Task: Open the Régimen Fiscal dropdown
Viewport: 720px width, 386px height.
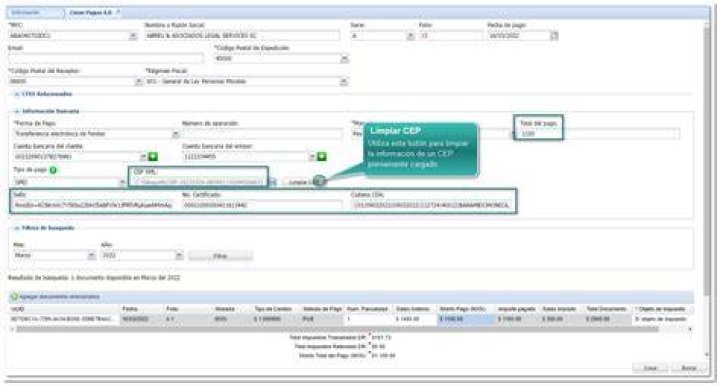Action: 343,82
